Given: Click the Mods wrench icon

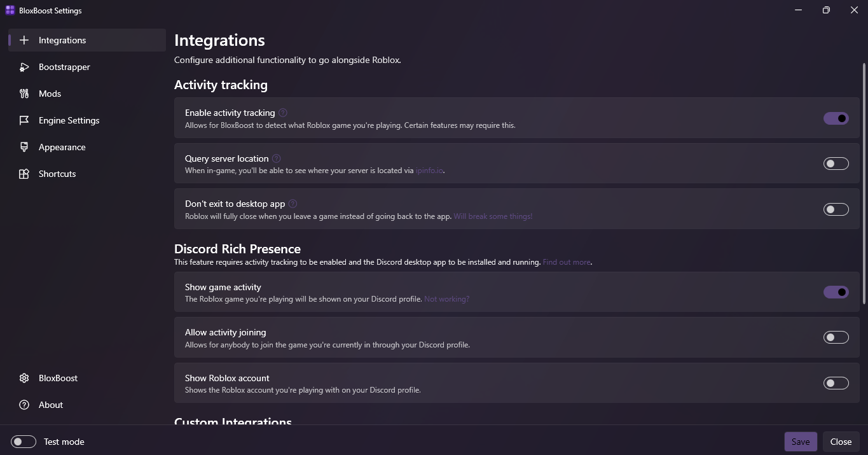Looking at the screenshot, I should click(24, 94).
